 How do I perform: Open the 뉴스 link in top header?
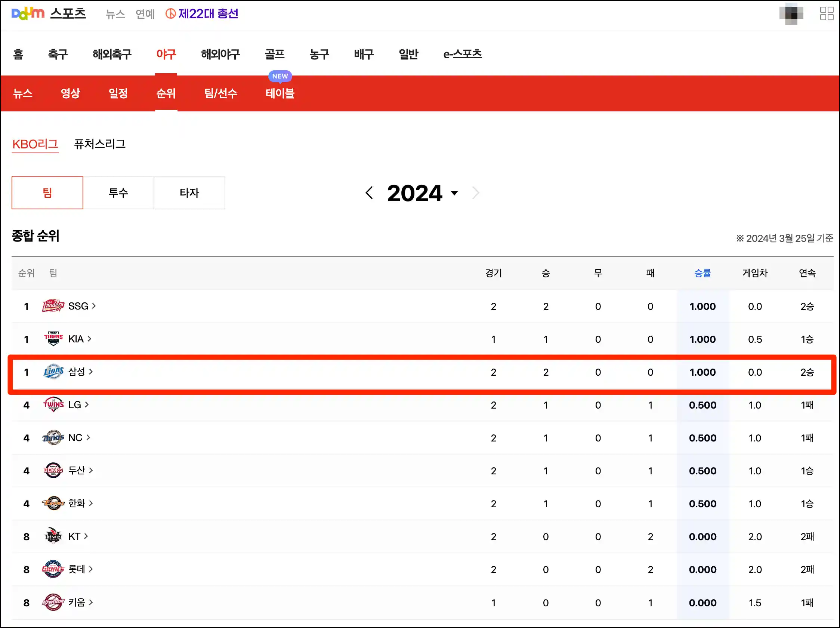pos(115,14)
